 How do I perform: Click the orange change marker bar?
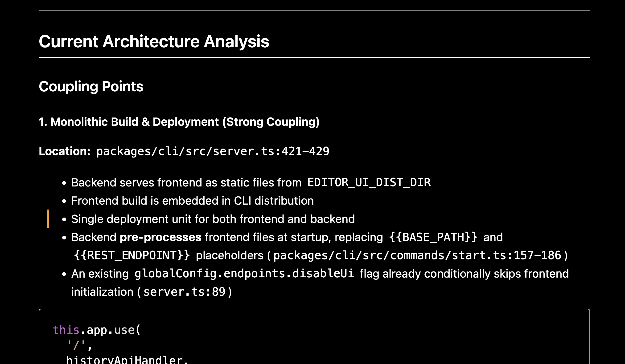click(x=48, y=219)
